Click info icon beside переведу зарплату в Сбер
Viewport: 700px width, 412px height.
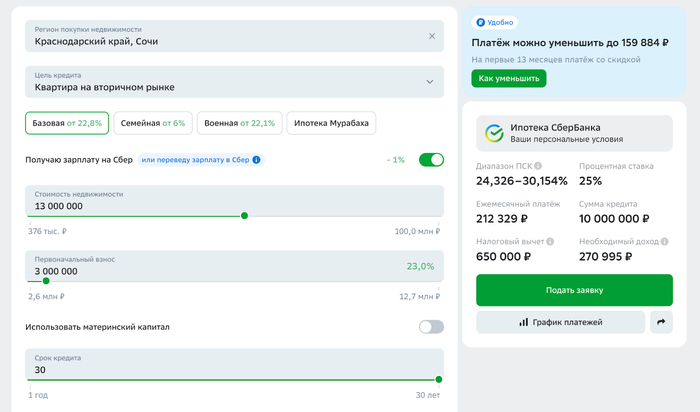[257, 160]
